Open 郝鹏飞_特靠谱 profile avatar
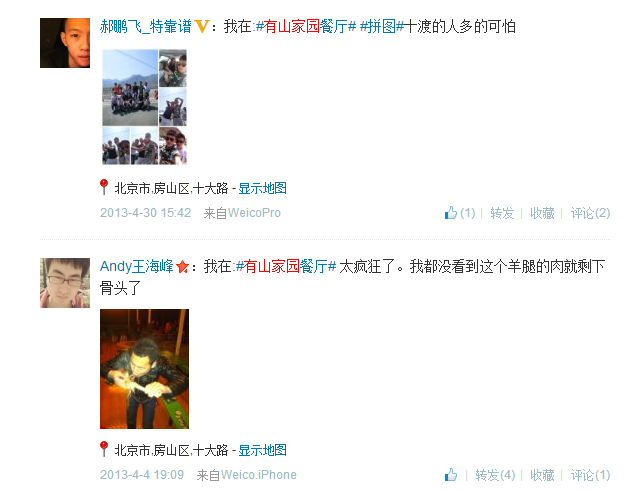This screenshot has width=641, height=490. 65,43
